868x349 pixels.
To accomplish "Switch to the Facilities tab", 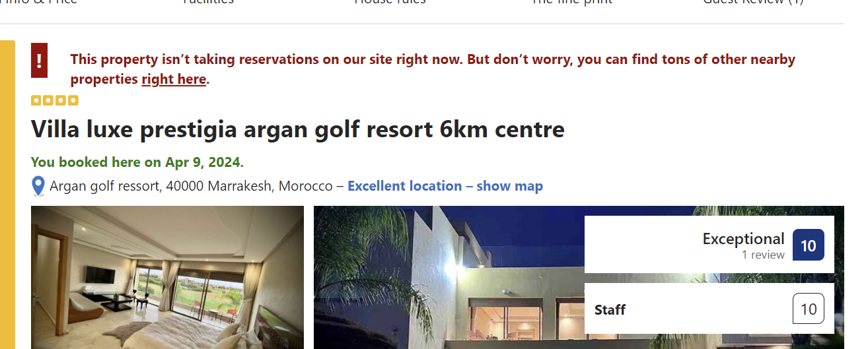I will [x=208, y=2].
